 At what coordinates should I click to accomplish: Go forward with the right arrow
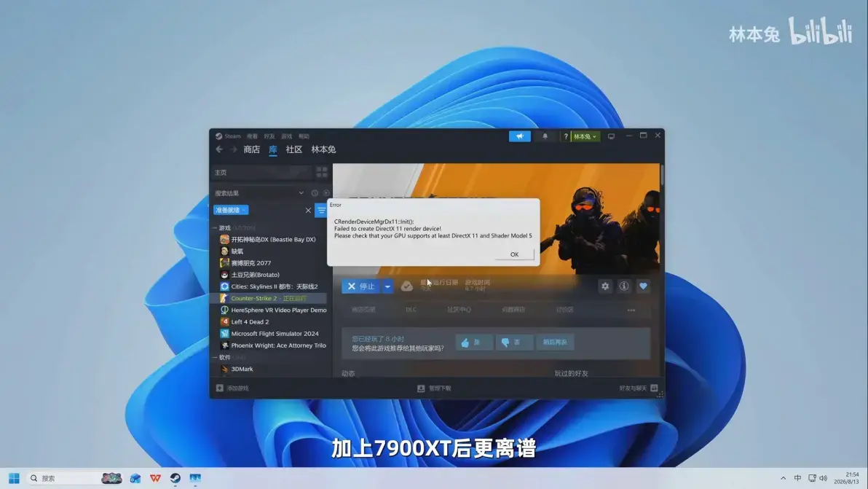tap(234, 149)
